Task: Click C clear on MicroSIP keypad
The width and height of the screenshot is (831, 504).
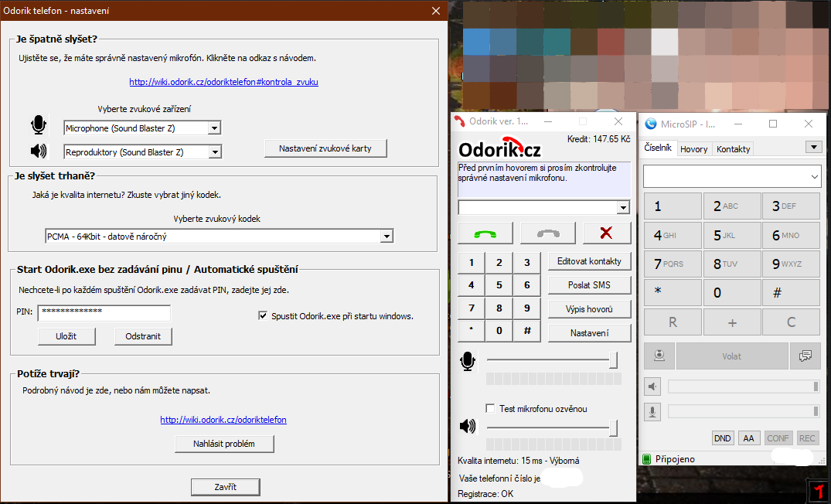Action: click(791, 322)
